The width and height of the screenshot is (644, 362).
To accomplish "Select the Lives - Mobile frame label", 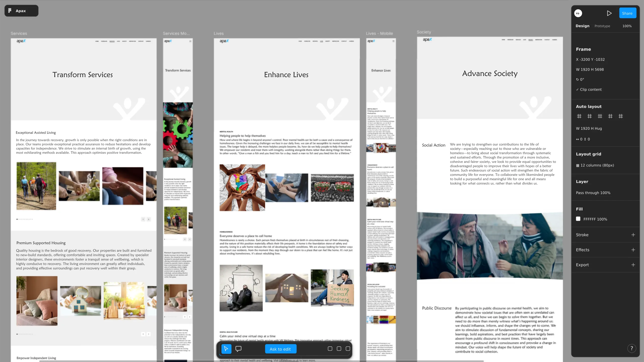I will pos(379,33).
